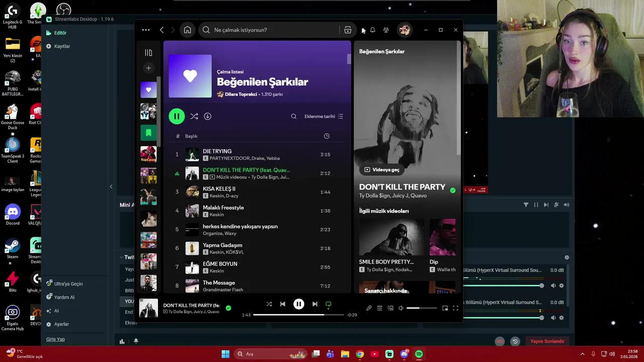Image resolution: width=644 pixels, height=362 pixels.
Task: Click Yayını Sonlandır button in Streamlabs
Action: [x=547, y=341]
